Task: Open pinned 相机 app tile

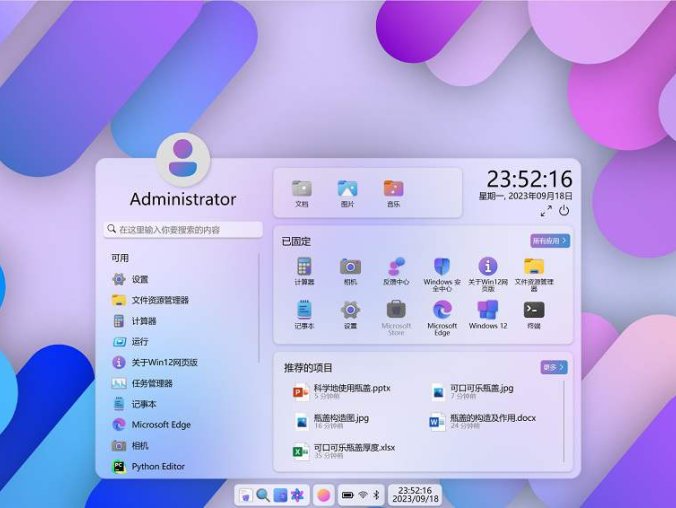Action: tap(350, 271)
